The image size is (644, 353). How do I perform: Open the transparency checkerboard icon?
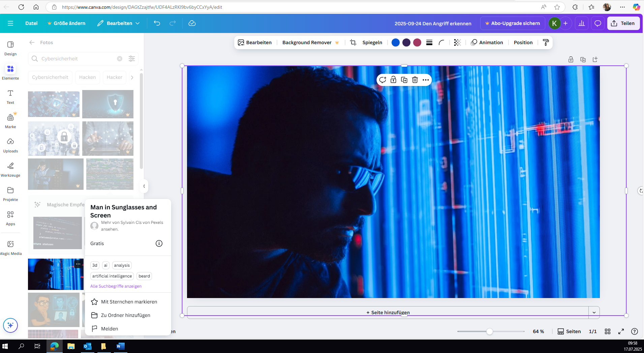coord(457,42)
